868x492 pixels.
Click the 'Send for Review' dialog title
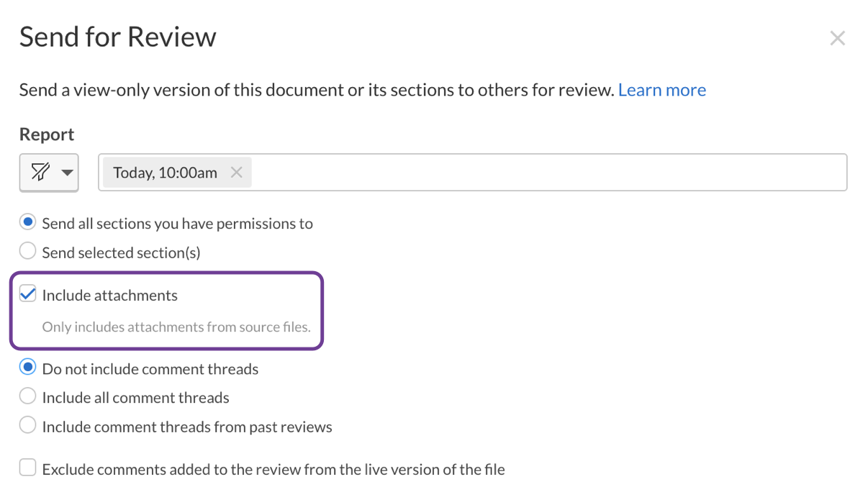tap(117, 36)
